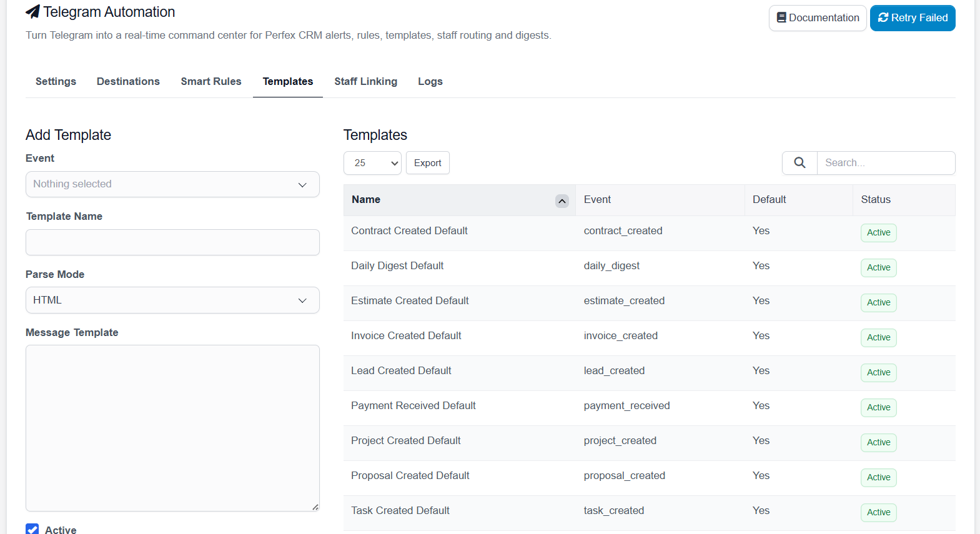Select the Lead Created Default row name
Viewport: 980px width, 534px height.
(401, 371)
